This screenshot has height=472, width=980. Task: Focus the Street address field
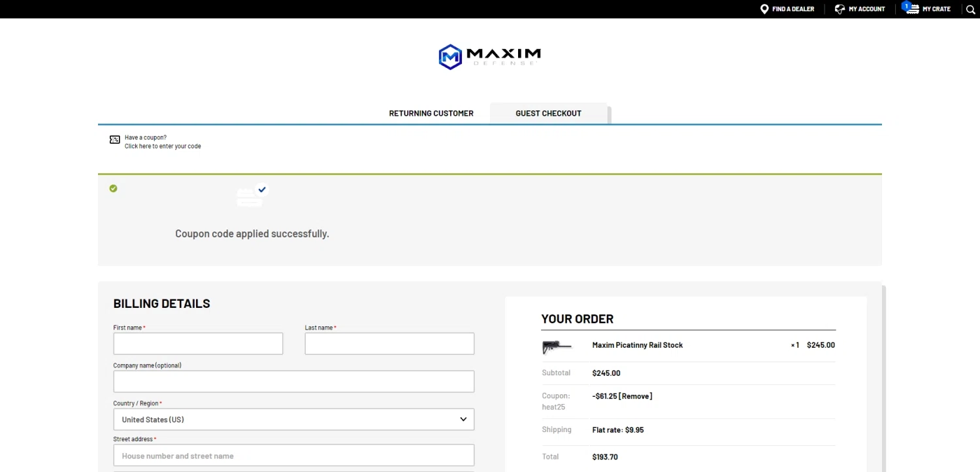point(293,456)
